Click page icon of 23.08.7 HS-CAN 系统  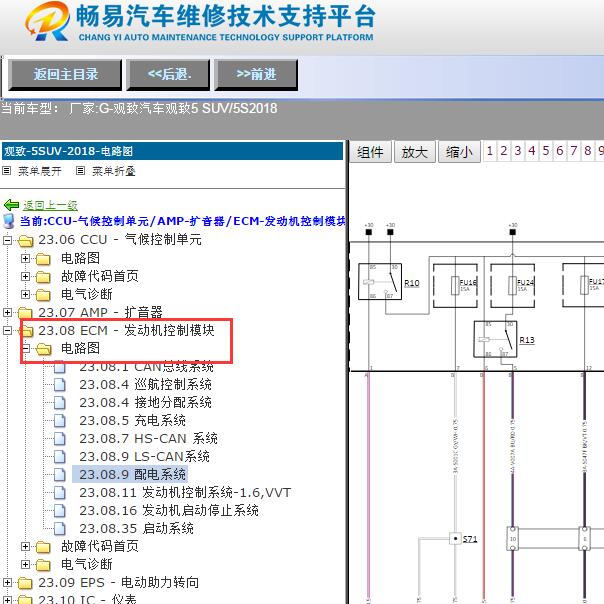click(60, 438)
